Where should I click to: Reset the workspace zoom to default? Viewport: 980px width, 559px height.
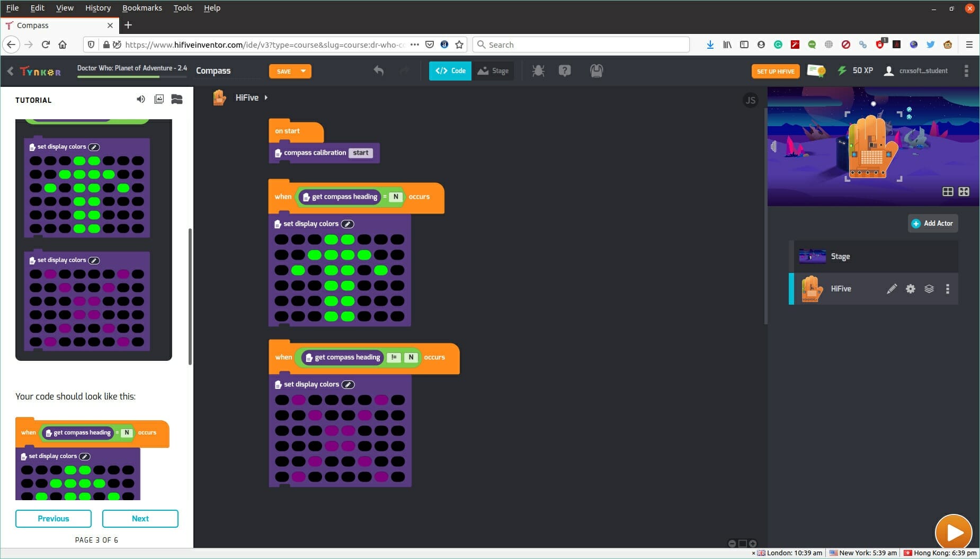(x=743, y=543)
